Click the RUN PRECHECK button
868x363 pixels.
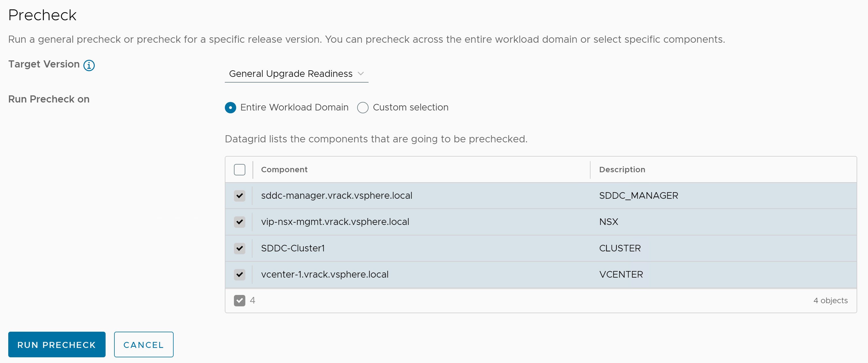(56, 344)
